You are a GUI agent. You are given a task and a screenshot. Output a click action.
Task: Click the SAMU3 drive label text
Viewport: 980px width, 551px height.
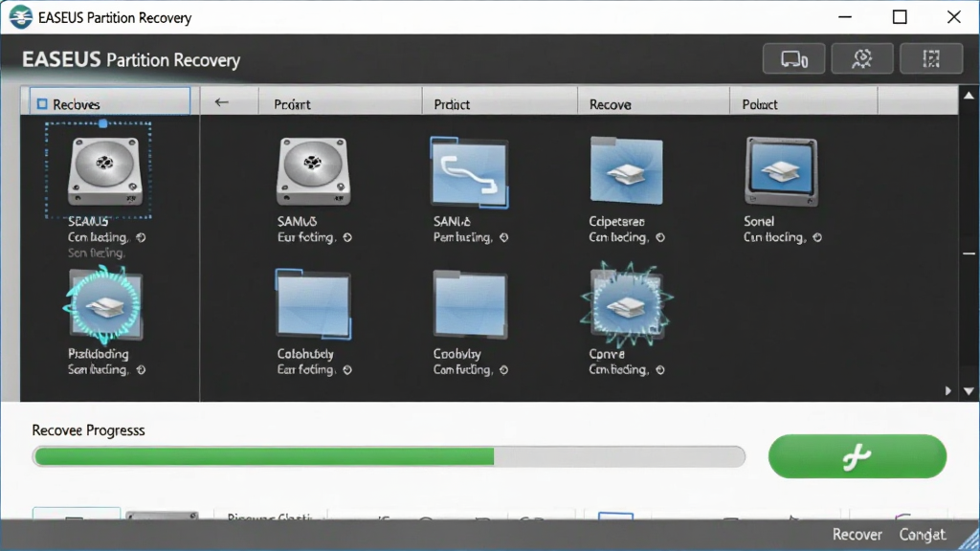297,221
